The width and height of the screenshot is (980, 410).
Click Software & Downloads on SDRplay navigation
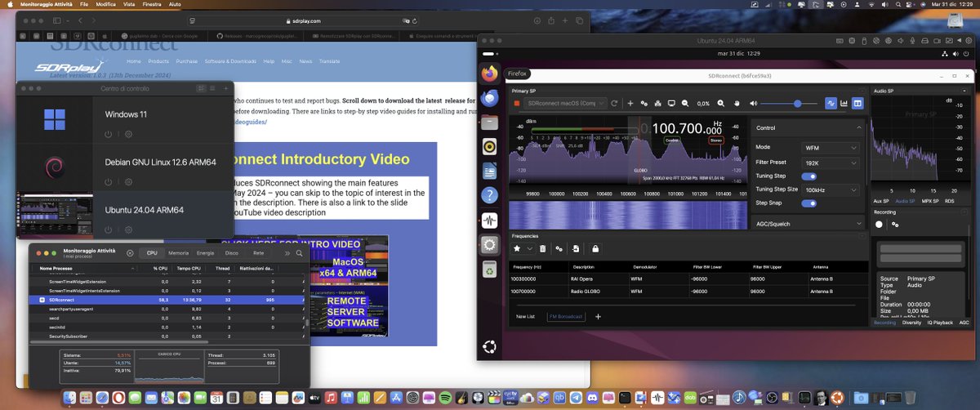coord(230,61)
